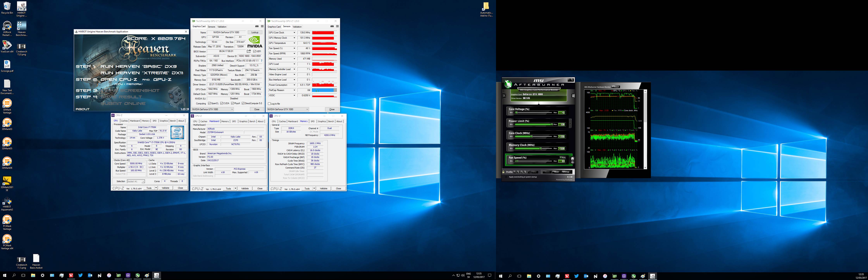This screenshot has height=280, width=868.
Task: Open Recycle Bin desktop icon
Action: (7, 8)
